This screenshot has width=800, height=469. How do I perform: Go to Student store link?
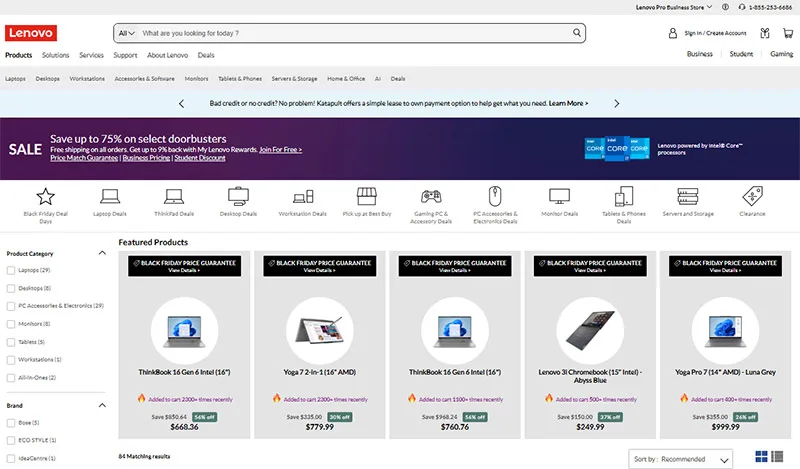741,54
